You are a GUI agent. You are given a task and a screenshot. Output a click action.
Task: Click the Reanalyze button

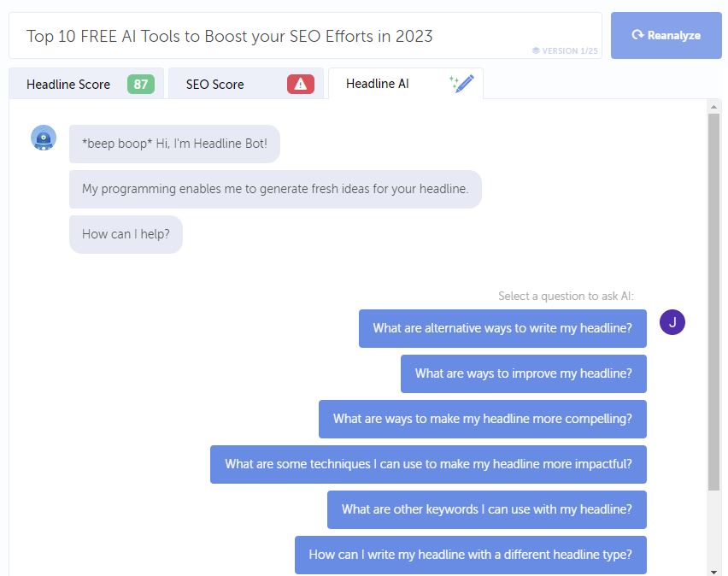[x=666, y=35]
